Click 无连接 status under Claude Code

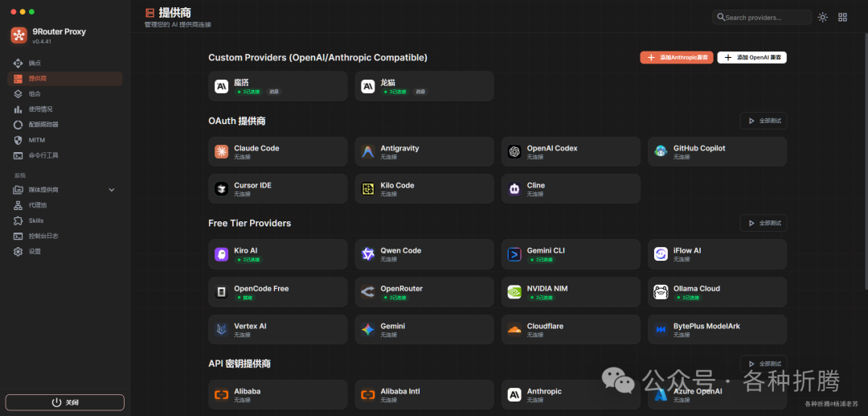[242, 158]
